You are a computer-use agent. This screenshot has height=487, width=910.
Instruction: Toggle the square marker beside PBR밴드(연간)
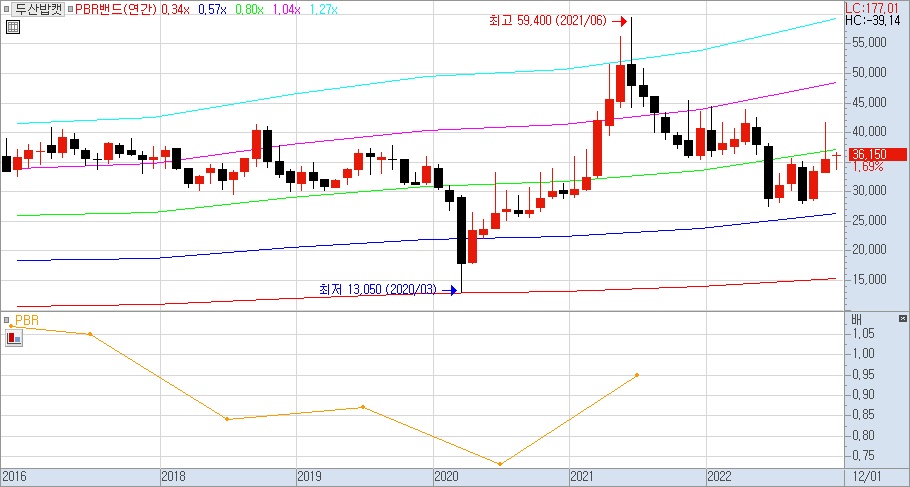click(70, 9)
